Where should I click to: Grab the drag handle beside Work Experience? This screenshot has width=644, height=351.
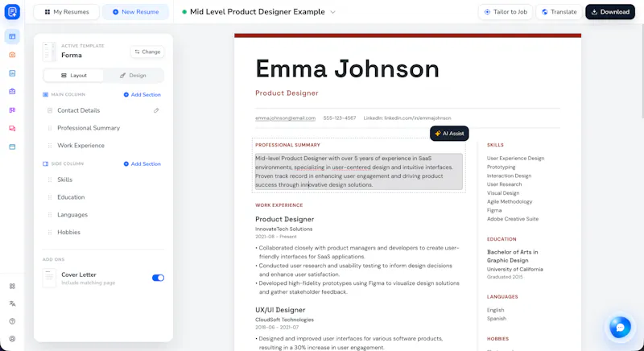tap(50, 146)
